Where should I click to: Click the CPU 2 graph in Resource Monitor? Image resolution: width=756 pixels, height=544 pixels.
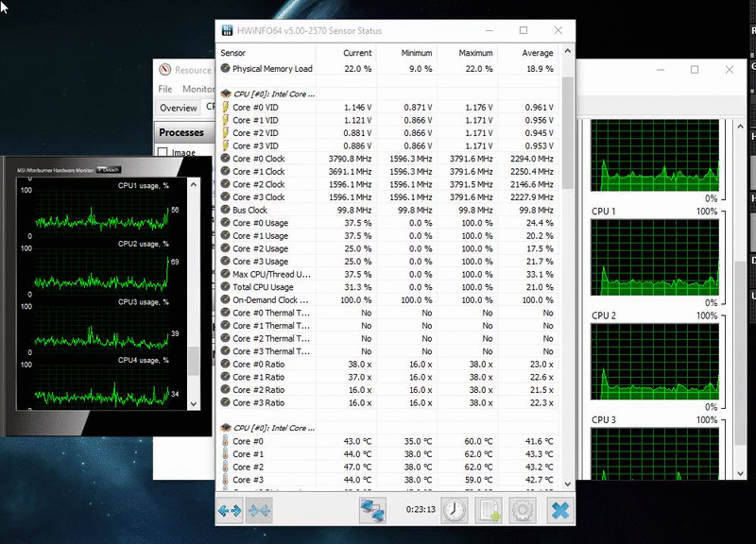click(655, 362)
